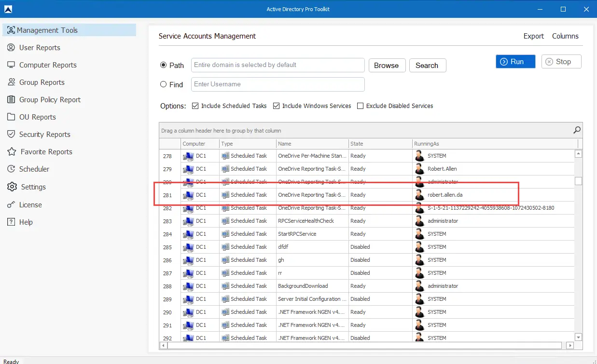Click the Scheduler clock icon

pyautogui.click(x=11, y=169)
